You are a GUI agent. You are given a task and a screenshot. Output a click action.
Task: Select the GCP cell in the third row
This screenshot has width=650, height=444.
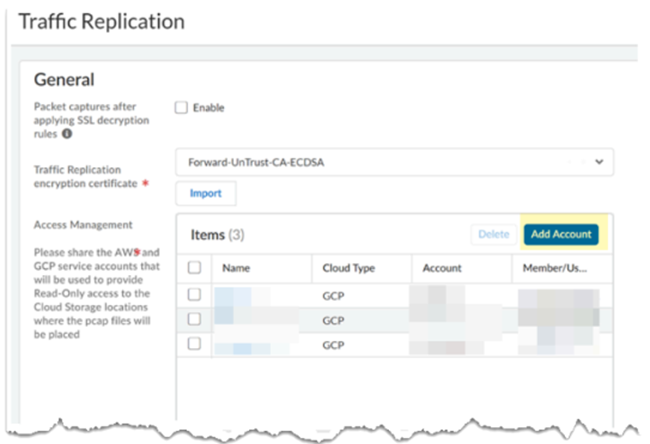coord(335,344)
